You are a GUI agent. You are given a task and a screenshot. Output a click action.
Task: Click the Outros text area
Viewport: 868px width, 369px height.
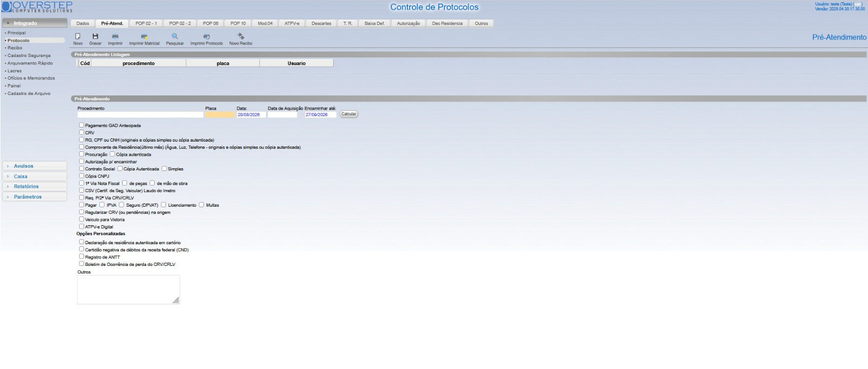129,289
